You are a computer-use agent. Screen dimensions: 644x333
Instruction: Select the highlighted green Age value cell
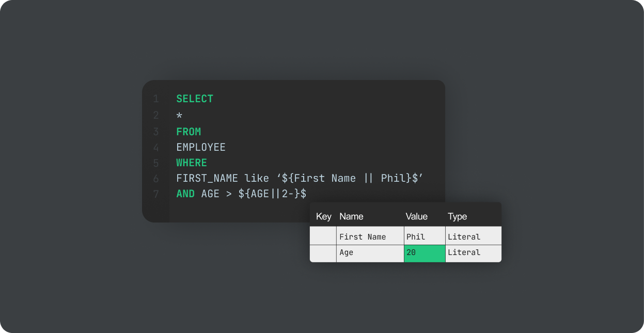pyautogui.click(x=423, y=252)
